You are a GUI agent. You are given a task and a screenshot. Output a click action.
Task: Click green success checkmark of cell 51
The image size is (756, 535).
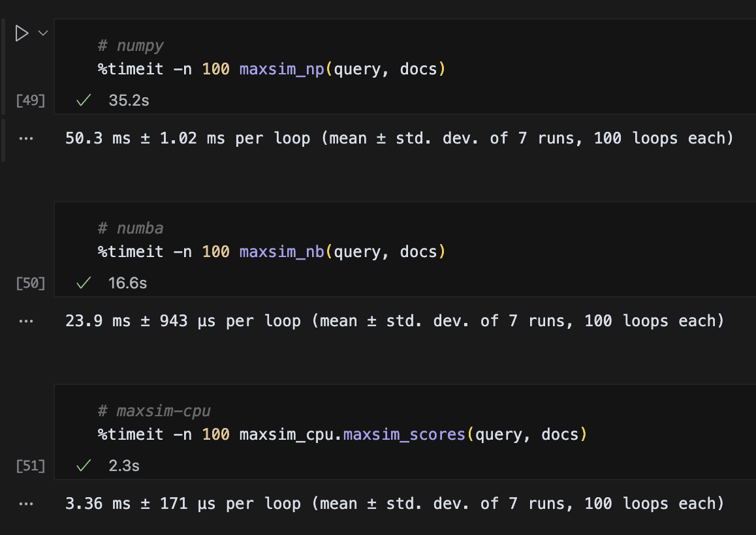(83, 466)
